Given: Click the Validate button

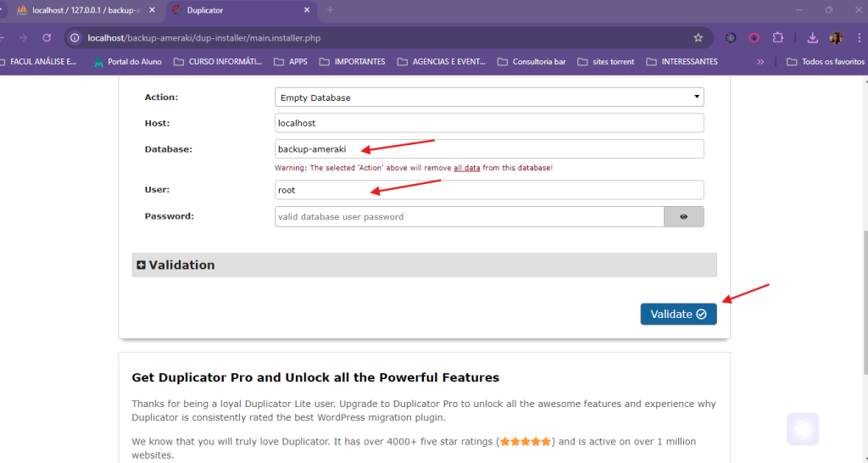Looking at the screenshot, I should tap(678, 314).
